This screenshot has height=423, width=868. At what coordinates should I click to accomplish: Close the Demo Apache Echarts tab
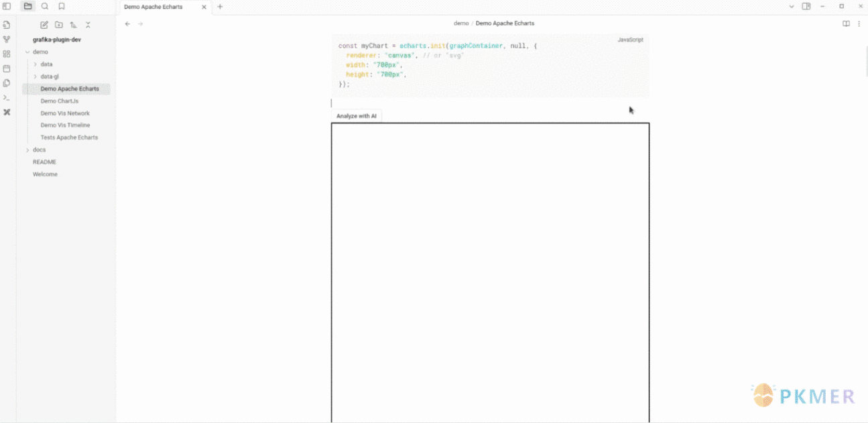[x=204, y=7]
